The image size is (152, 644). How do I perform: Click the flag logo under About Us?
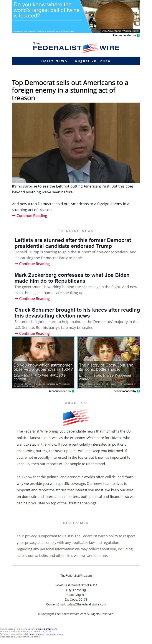(76, 417)
